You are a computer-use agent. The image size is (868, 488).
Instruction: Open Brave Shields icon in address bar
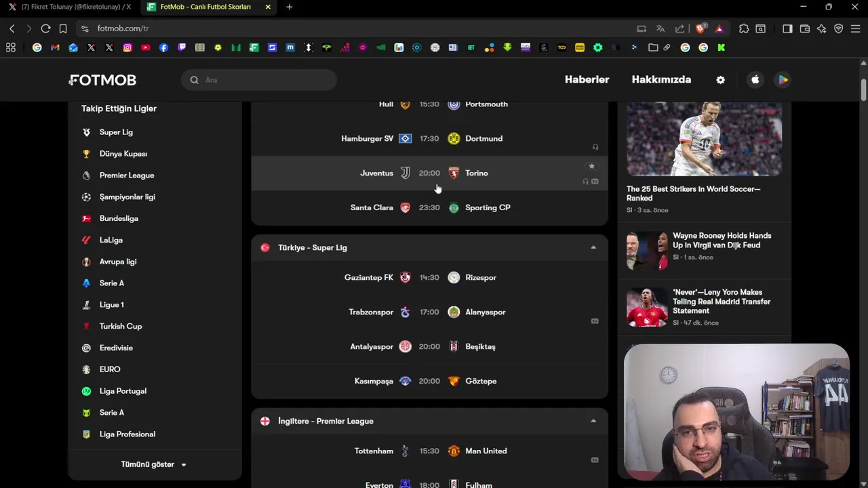[701, 28]
